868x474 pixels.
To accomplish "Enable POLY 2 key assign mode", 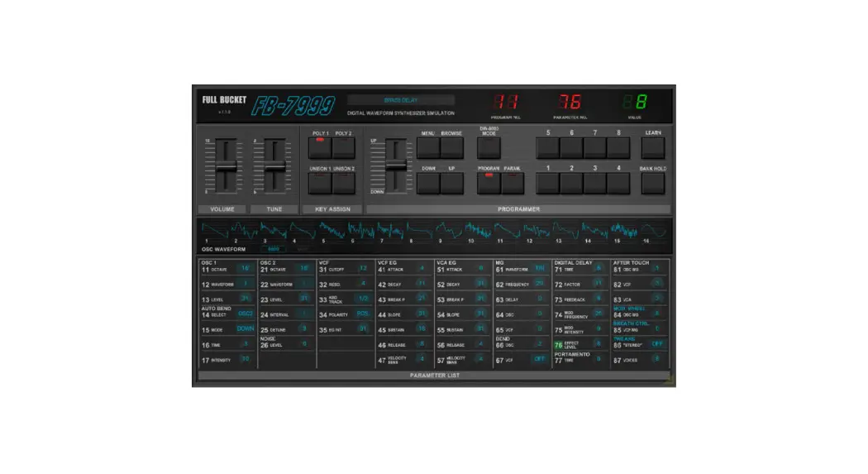I will (x=343, y=148).
